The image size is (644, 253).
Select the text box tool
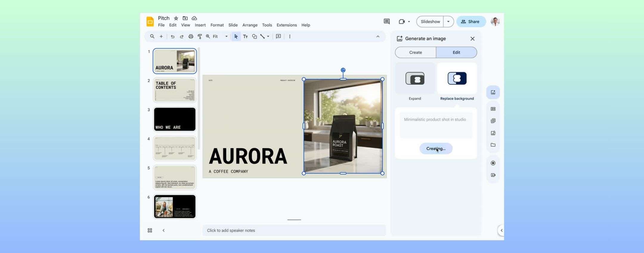[x=245, y=36]
